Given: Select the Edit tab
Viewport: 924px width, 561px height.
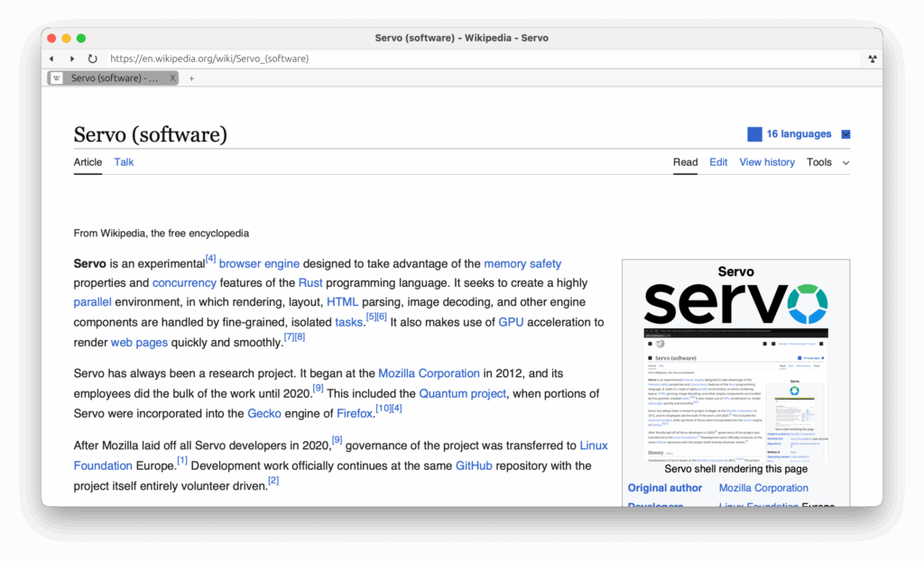Looking at the screenshot, I should pyautogui.click(x=718, y=162).
